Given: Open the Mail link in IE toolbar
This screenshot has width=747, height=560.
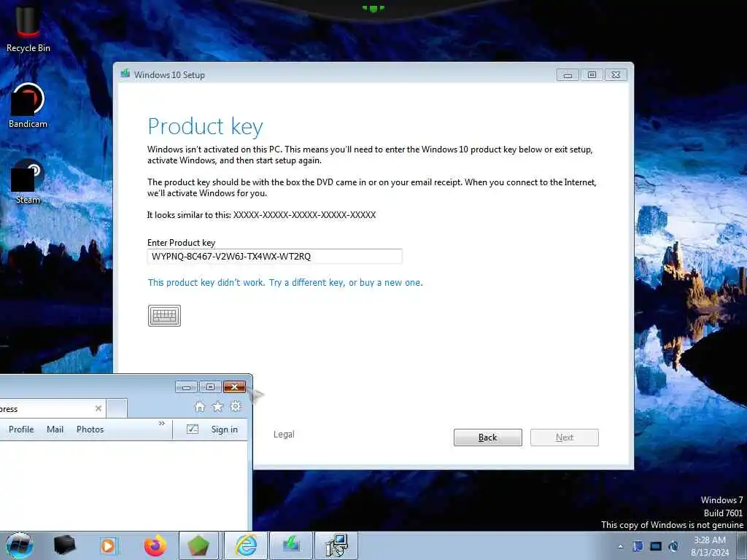Looking at the screenshot, I should [x=55, y=429].
